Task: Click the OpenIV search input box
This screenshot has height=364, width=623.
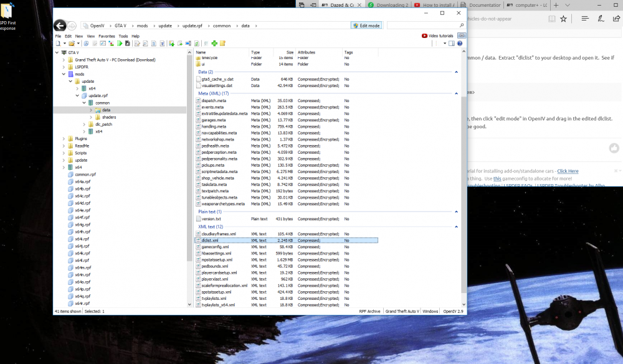Action: pyautogui.click(x=424, y=26)
